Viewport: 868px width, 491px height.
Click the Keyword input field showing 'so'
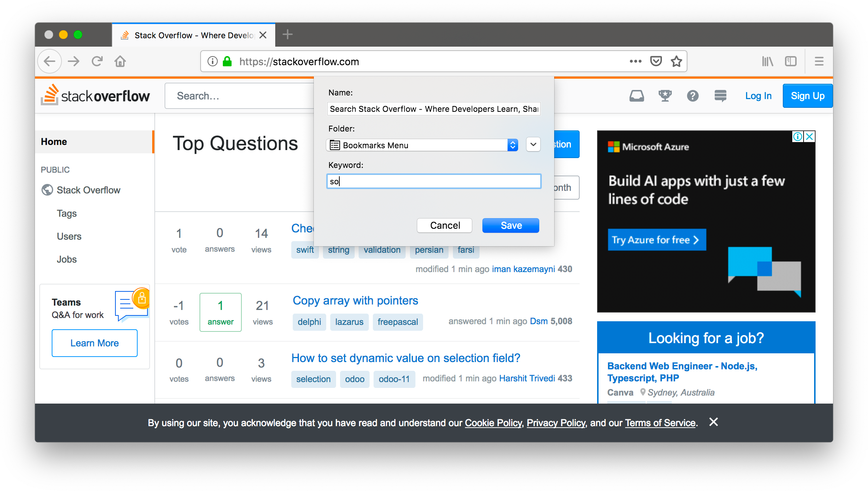(x=433, y=182)
